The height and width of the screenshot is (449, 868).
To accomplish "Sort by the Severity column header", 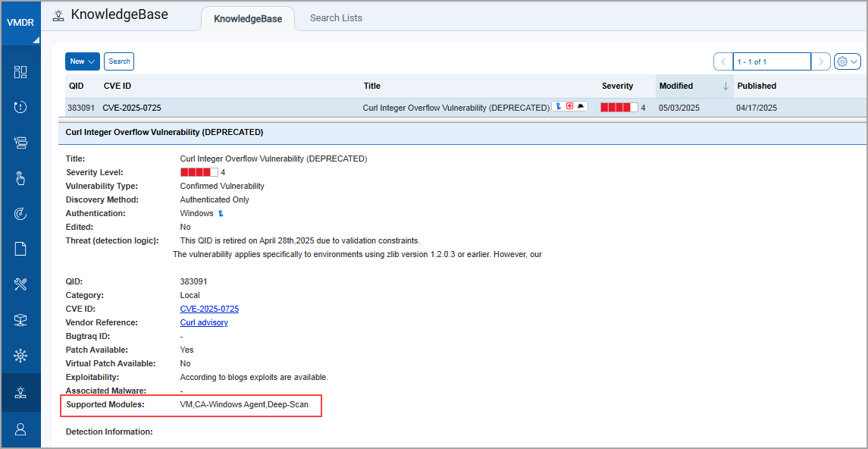I will coord(618,86).
